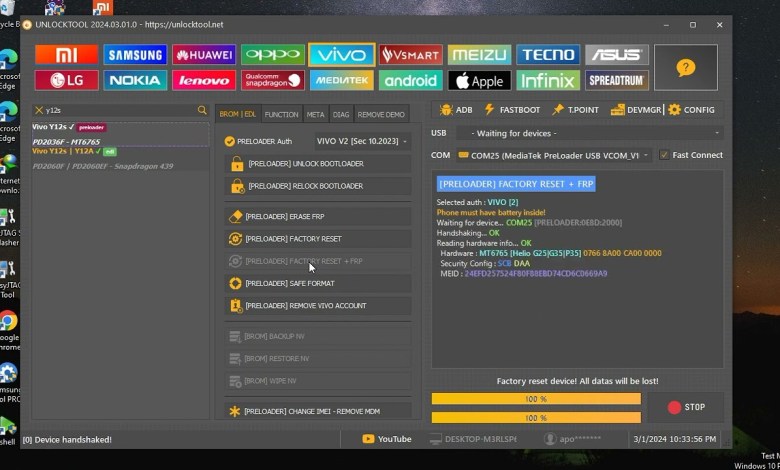
Task: Select the Samsung brand icon
Action: click(x=135, y=55)
